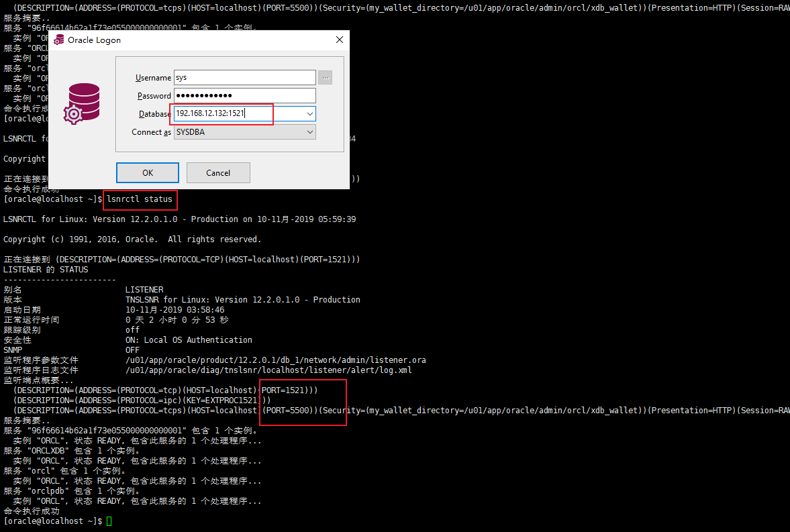The image size is (790, 532).
Task: Click 'TNSLSNR for Linux' version value
Action: (x=243, y=300)
